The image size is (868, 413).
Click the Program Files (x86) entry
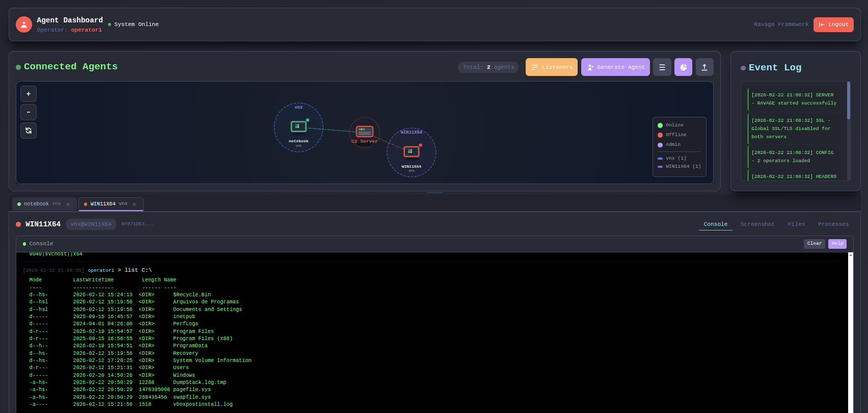tap(203, 339)
